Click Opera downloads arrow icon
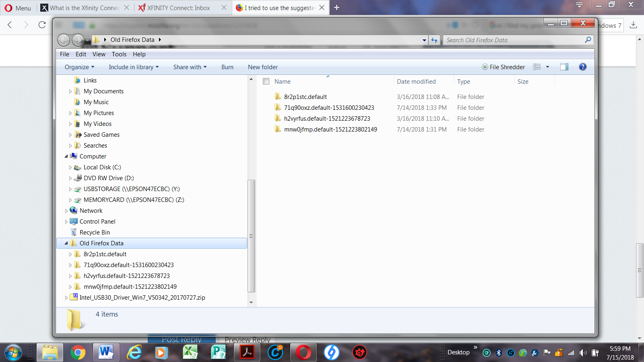Screen dimensions: 644x362 tap(633, 25)
